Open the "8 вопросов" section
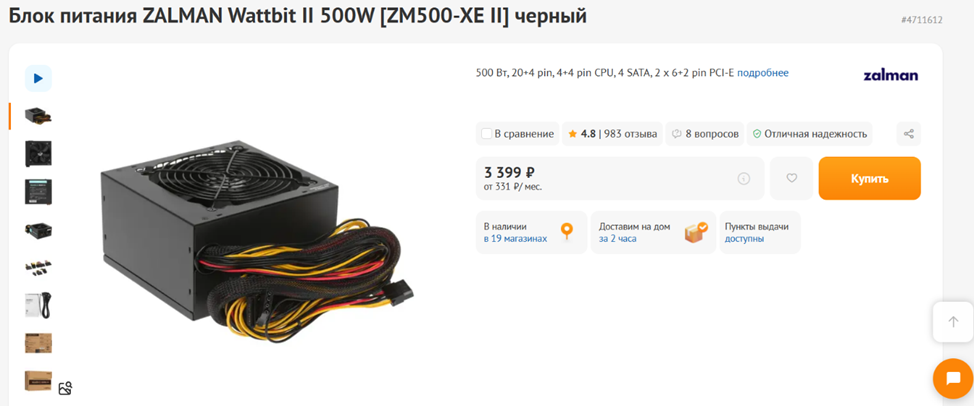The width and height of the screenshot is (974, 406). [704, 133]
